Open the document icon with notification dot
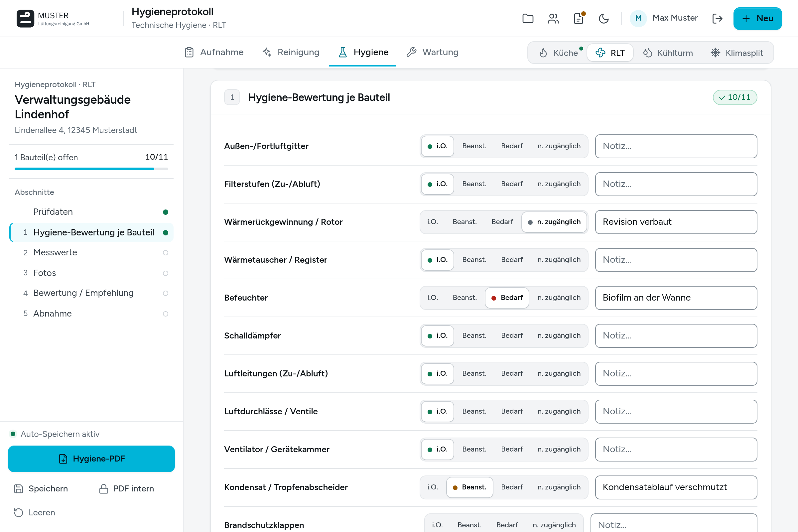 click(579, 18)
